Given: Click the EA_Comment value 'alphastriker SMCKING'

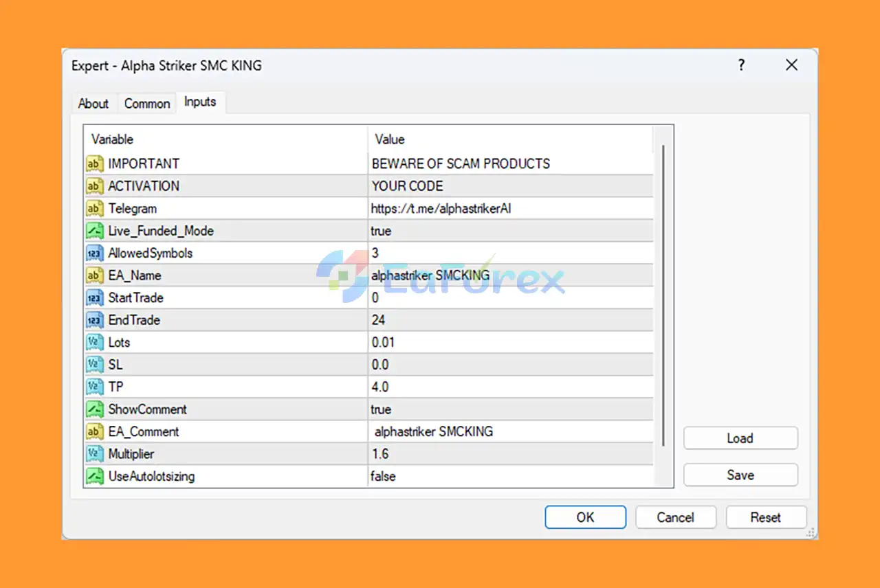Looking at the screenshot, I should 434,431.
